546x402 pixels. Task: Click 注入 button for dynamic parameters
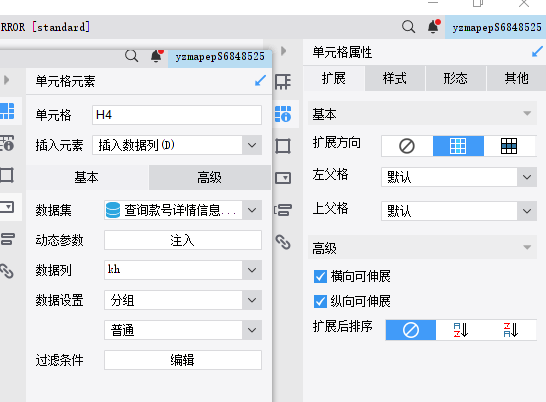182,240
